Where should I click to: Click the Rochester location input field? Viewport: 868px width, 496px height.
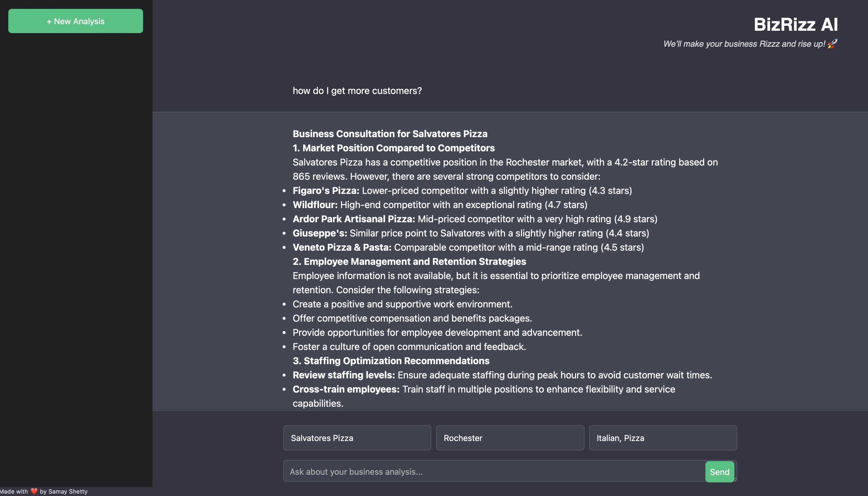coord(510,438)
